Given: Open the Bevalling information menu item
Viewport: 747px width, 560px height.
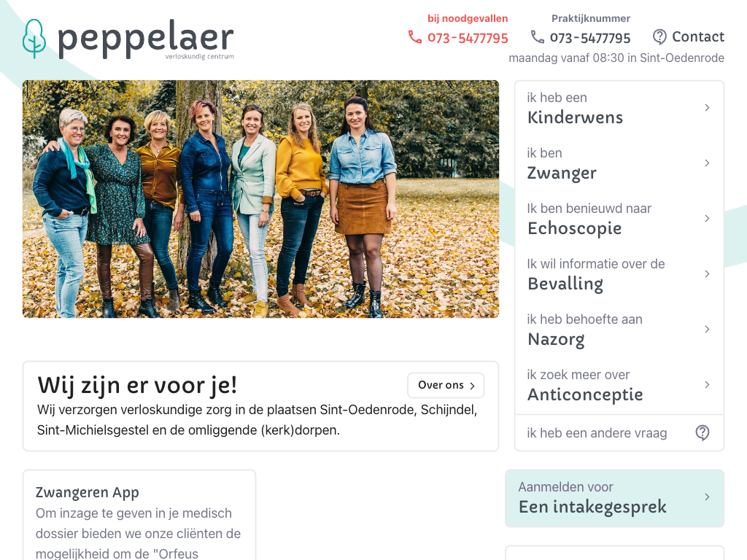Looking at the screenshot, I should [x=619, y=274].
